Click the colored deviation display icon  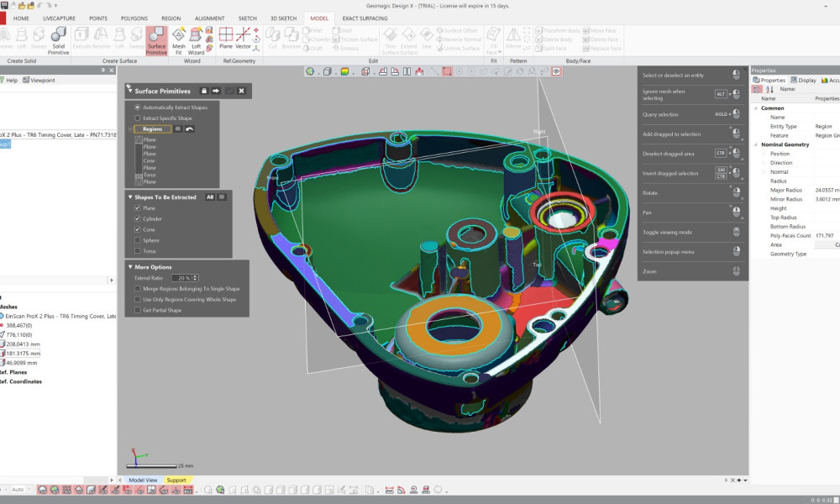[x=345, y=71]
